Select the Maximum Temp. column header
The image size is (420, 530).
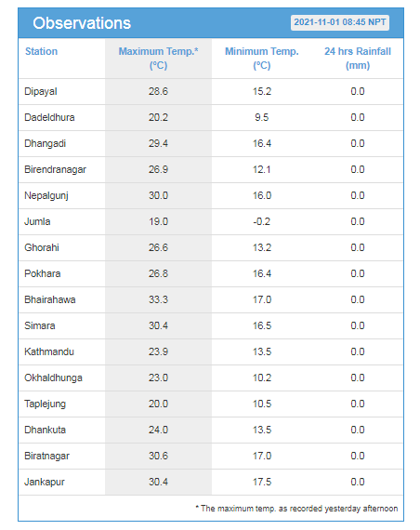click(x=158, y=59)
